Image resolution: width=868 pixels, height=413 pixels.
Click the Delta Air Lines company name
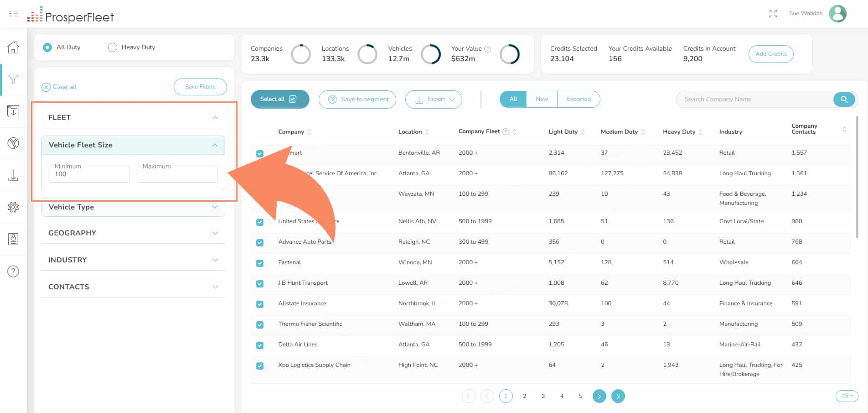coord(298,345)
